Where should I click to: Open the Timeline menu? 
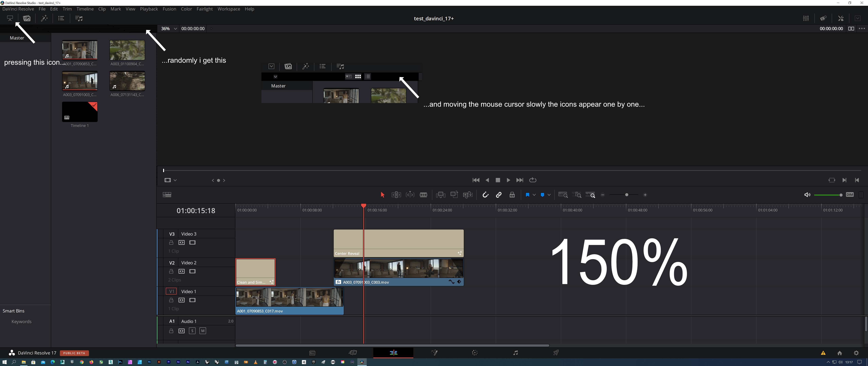pos(85,9)
